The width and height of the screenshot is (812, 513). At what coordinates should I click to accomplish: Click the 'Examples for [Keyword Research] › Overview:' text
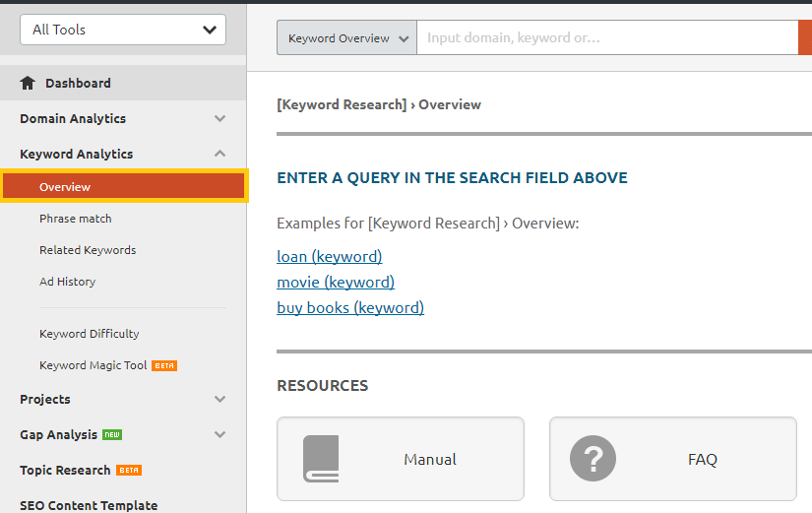point(428,224)
